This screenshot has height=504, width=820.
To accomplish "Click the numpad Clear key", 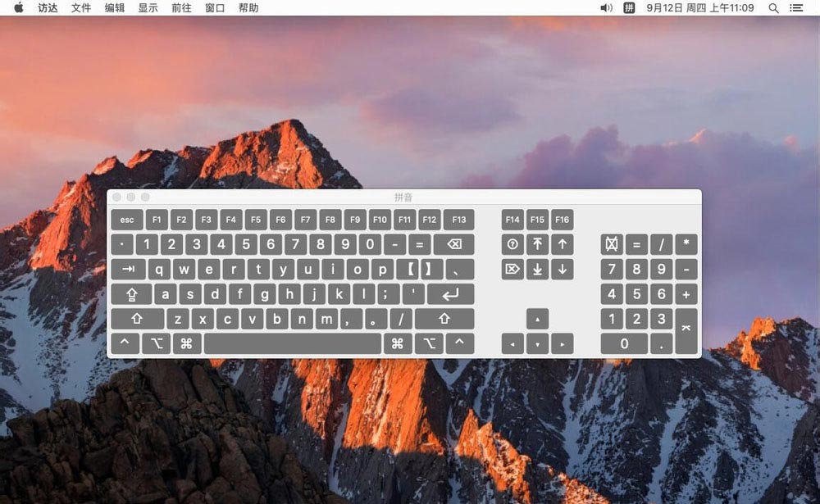I will click(611, 244).
